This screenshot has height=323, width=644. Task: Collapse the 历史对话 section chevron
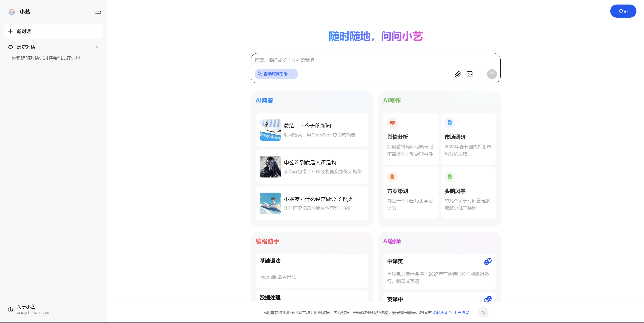point(96,47)
